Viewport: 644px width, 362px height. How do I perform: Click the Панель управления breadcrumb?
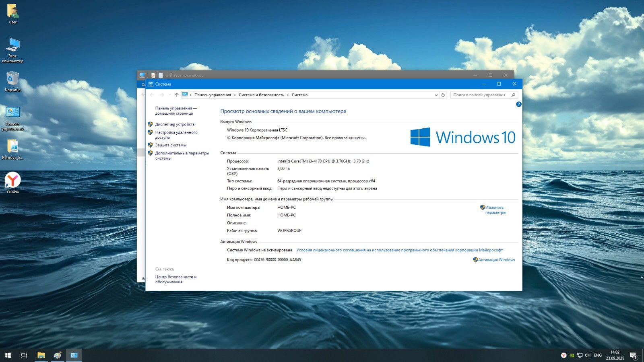[213, 95]
